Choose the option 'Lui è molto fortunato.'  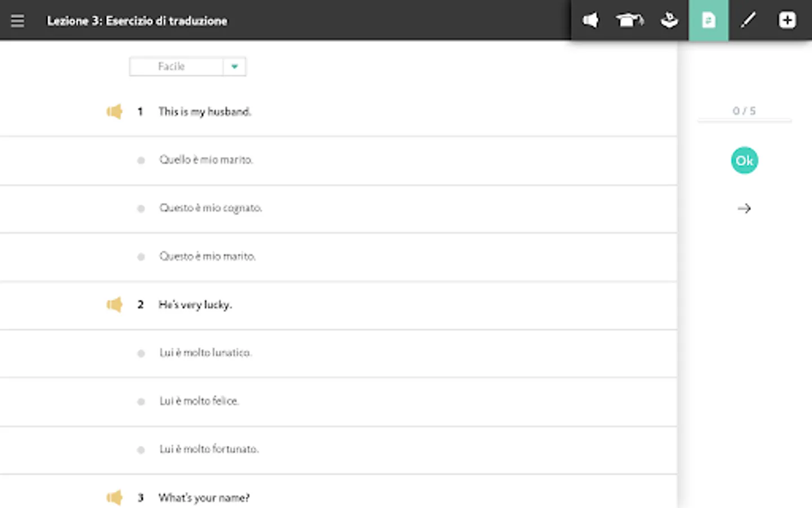(141, 450)
